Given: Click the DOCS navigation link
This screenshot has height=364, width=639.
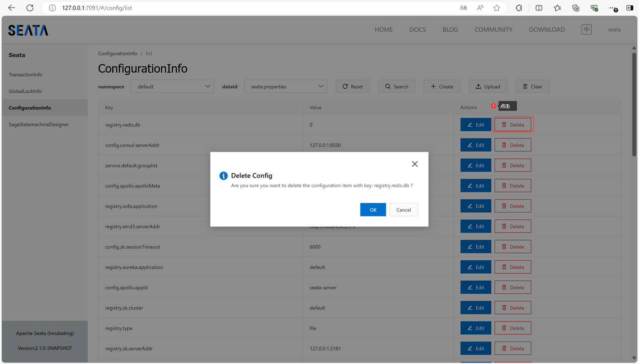Looking at the screenshot, I should tap(417, 29).
